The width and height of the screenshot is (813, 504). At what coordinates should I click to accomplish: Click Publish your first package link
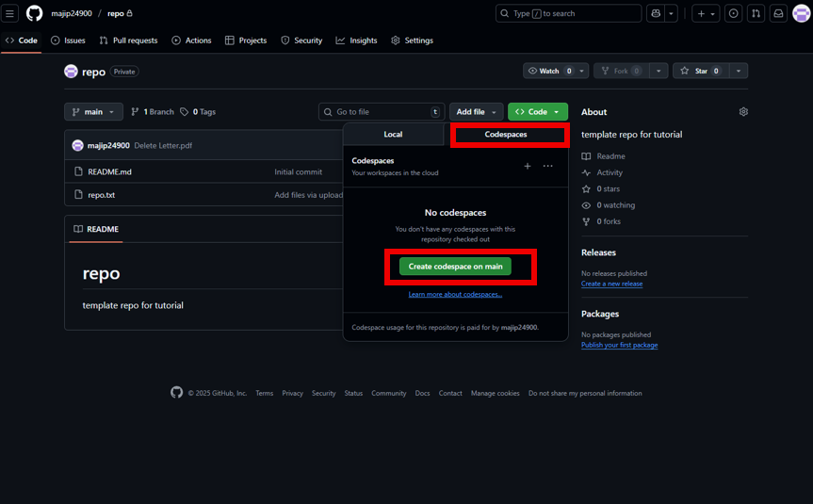pos(620,345)
